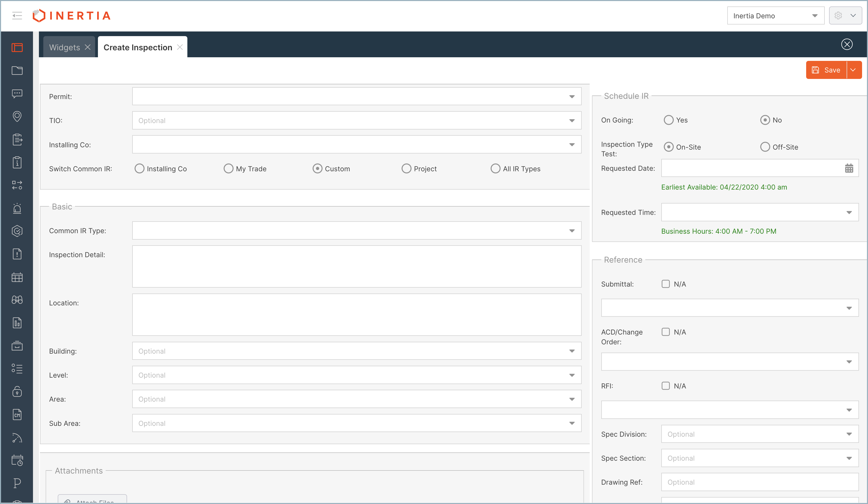Check ACD/Change Order N/A checkbox
This screenshot has width=868, height=504.
pyautogui.click(x=665, y=332)
